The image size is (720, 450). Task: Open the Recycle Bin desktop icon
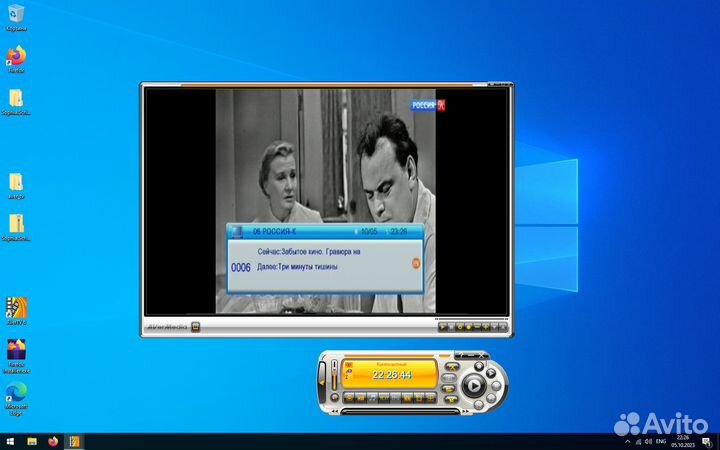tap(16, 18)
